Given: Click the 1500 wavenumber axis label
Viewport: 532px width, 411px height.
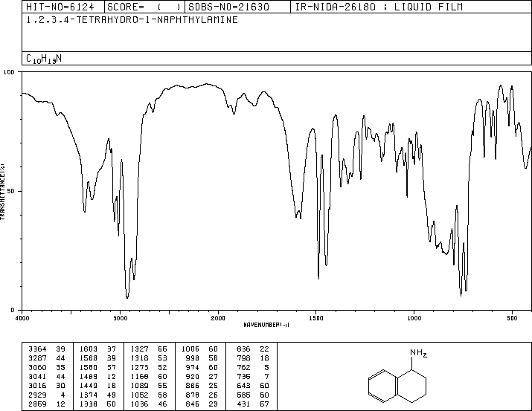Looking at the screenshot, I should tap(316, 318).
